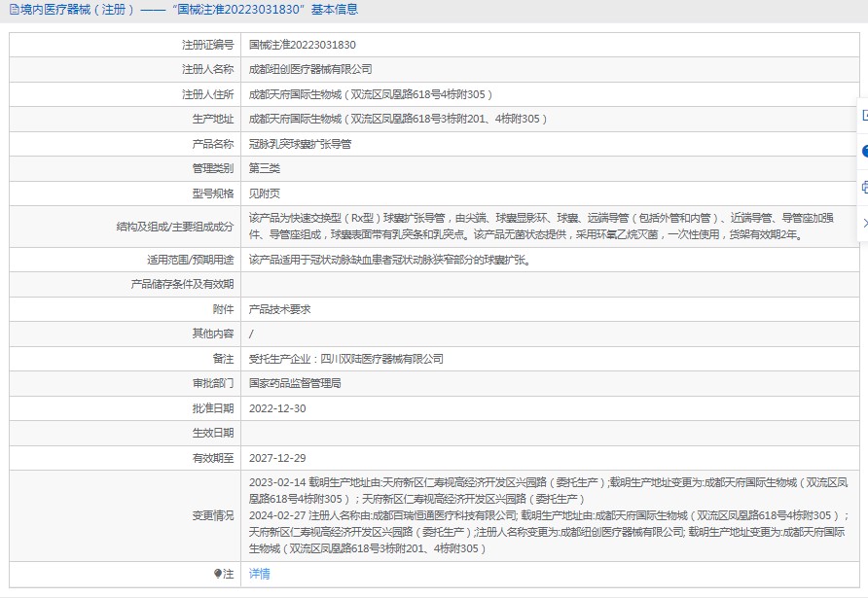Select registrant name 成都纽创医疗器械有限公司
The height and width of the screenshot is (598, 868).
click(x=310, y=69)
